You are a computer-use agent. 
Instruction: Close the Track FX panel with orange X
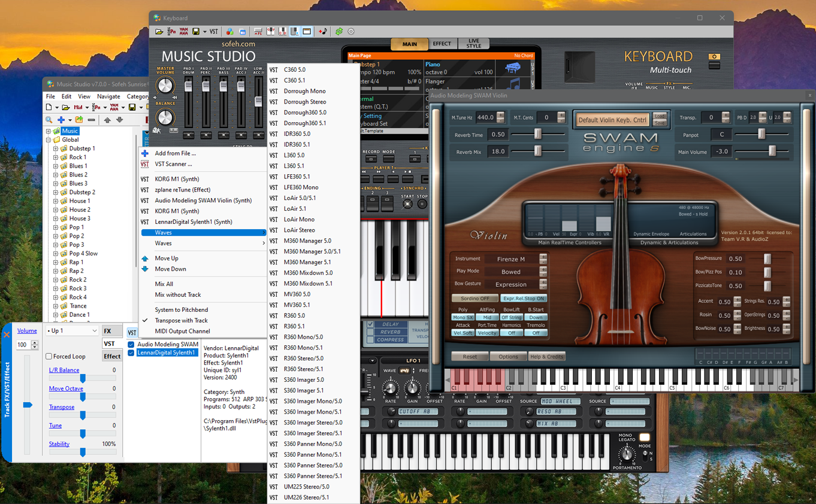pyautogui.click(x=7, y=335)
